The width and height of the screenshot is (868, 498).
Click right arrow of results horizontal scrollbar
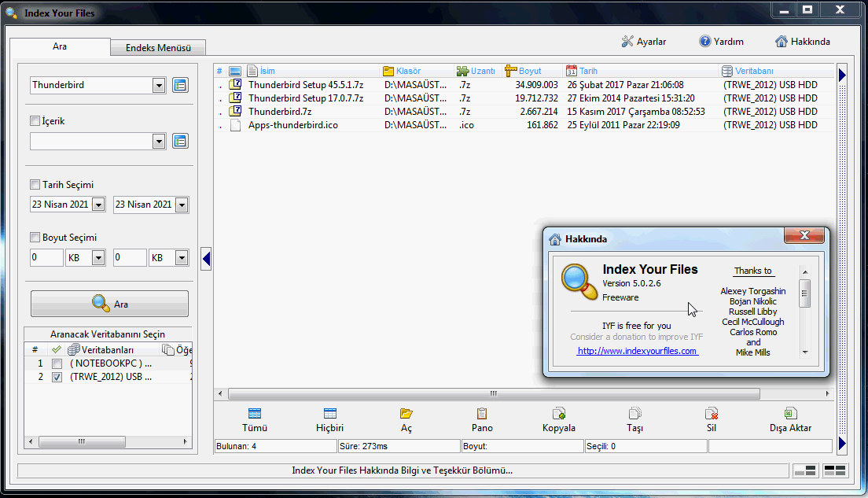pyautogui.click(x=828, y=394)
